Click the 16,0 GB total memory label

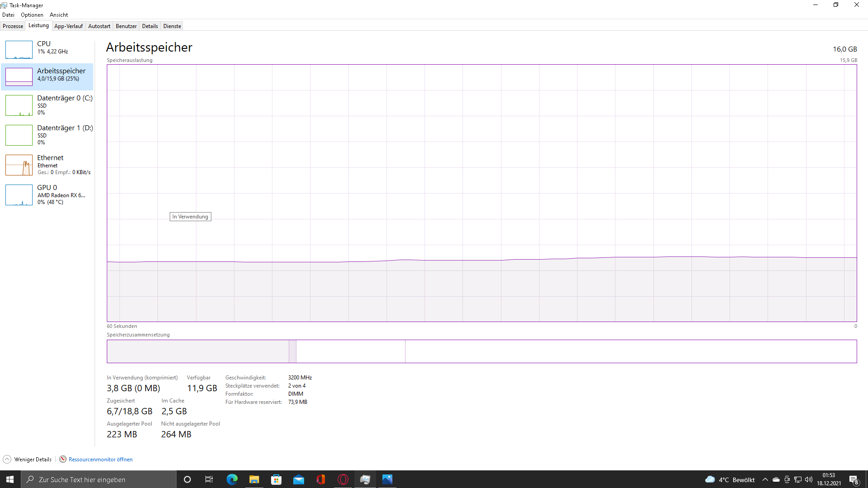(x=845, y=49)
